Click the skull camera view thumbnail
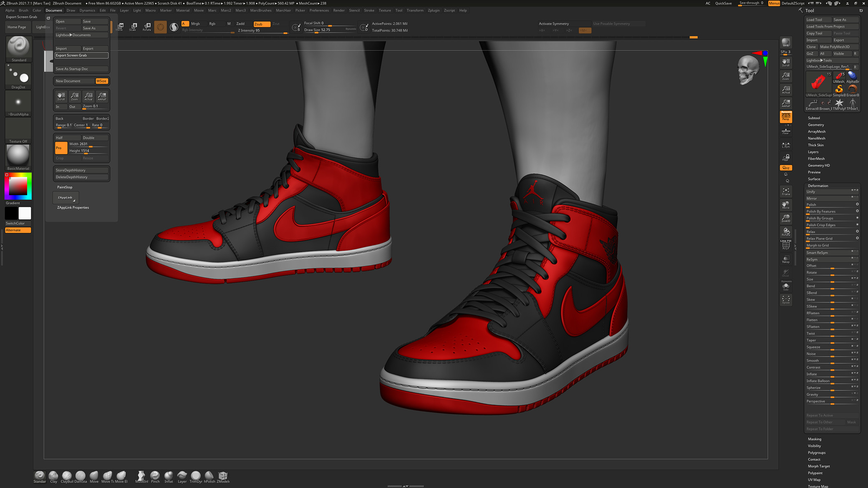This screenshot has height=488, width=868. [748, 70]
